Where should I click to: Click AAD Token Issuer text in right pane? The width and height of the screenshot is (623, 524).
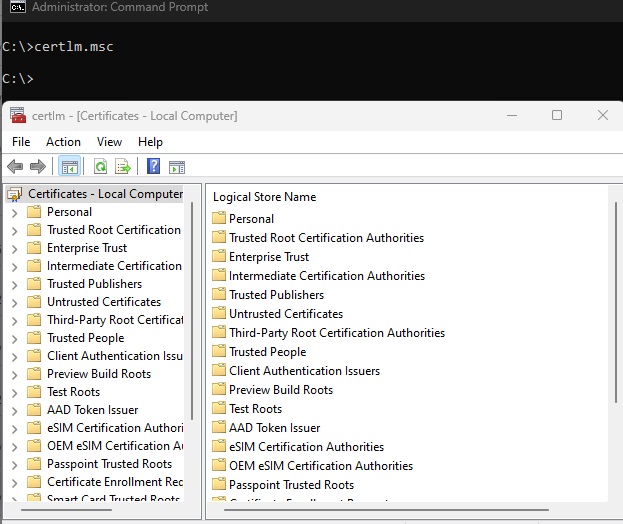tap(275, 428)
